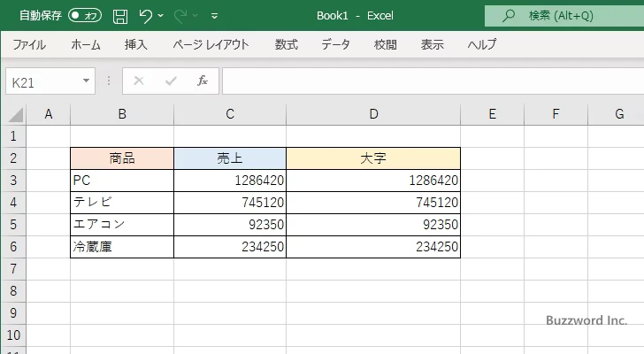Viewport: 644px width, 354px height.
Task: Select 745120 in the 大字 column
Action: (373, 203)
